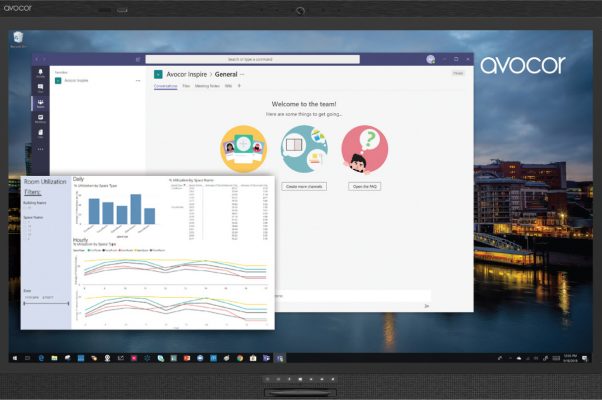Click the Avocor Inspire team avatar in header
The height and width of the screenshot is (400, 602).
(158, 74)
